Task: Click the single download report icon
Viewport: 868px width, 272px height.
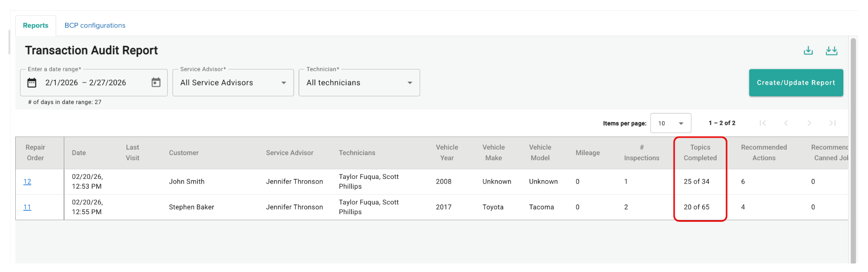Action: point(808,51)
